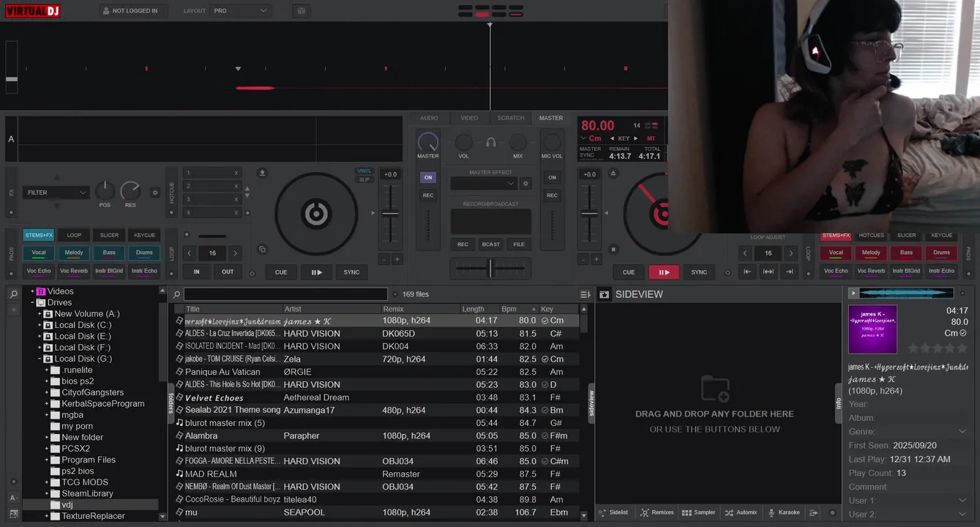Open the User 1 dropdown in info panel
The image size is (980, 527).
[962, 501]
